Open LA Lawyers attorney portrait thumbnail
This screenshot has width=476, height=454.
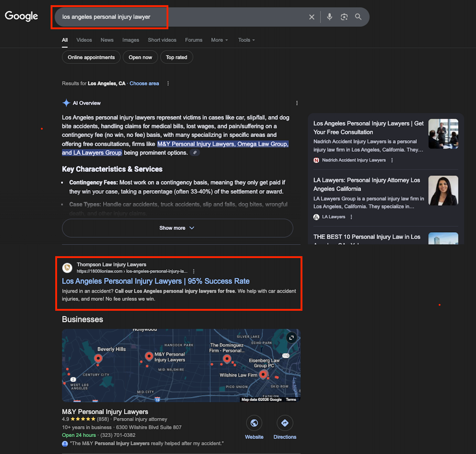coord(443,191)
